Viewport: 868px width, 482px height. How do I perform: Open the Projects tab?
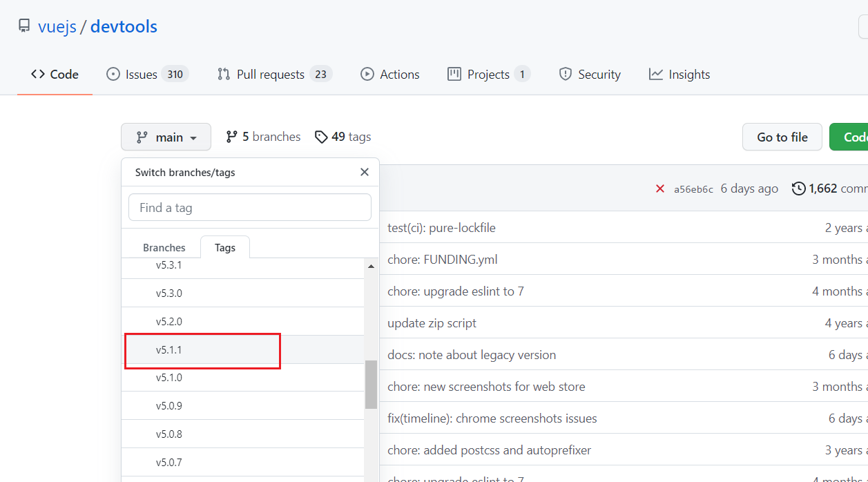(488, 75)
